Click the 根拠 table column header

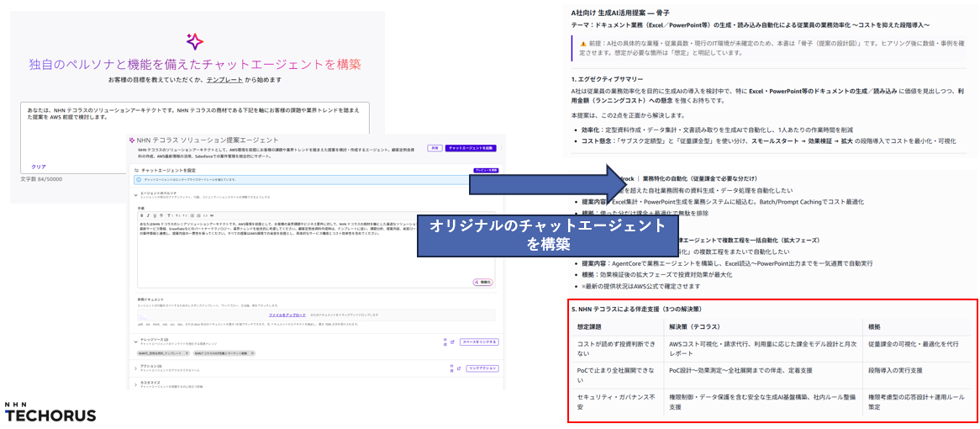[x=875, y=326]
